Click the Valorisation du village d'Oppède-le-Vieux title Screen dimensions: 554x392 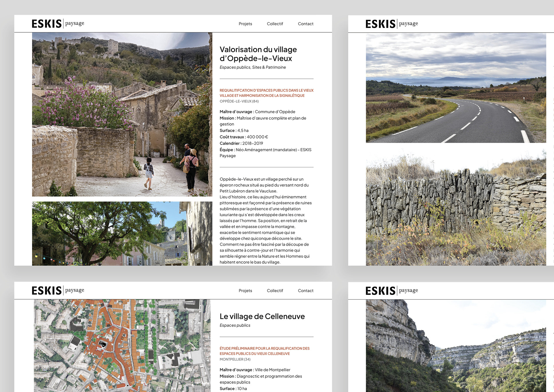coord(258,54)
